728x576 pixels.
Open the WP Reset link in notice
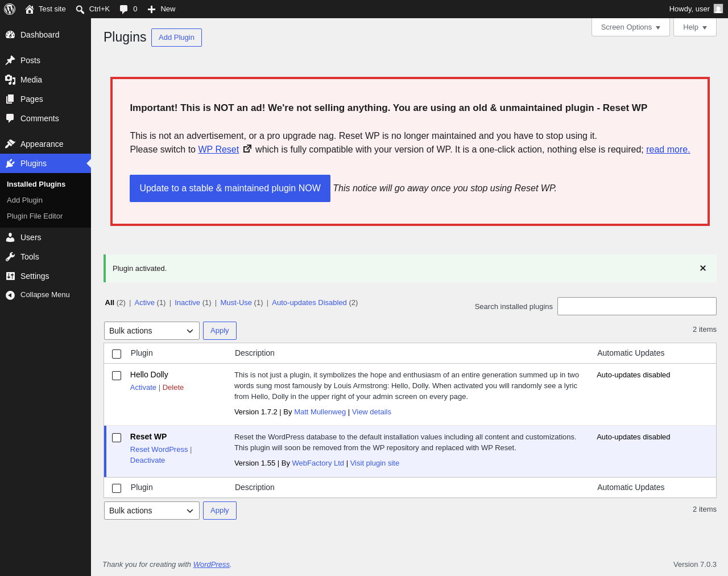click(x=218, y=150)
